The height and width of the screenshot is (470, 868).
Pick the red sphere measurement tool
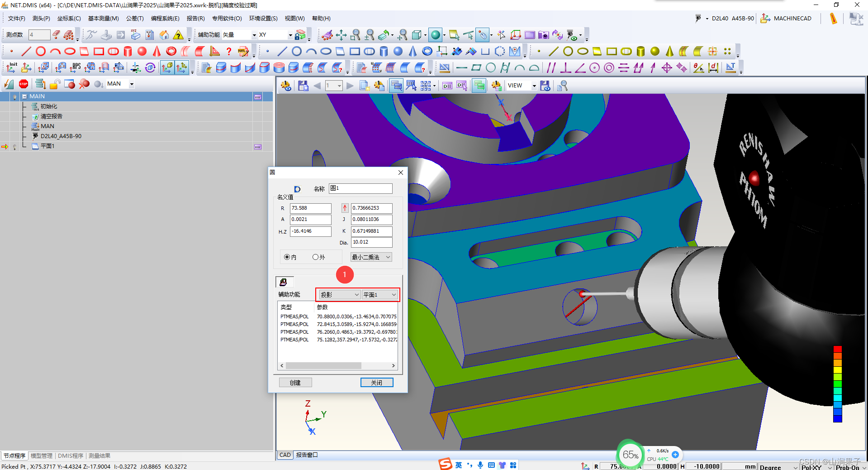pyautogui.click(x=142, y=51)
